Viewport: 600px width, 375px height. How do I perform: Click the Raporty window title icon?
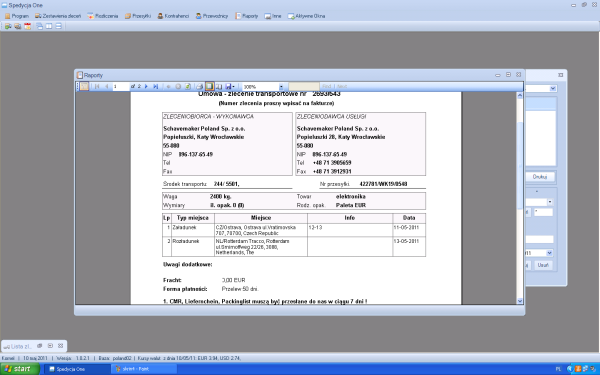(80, 75)
